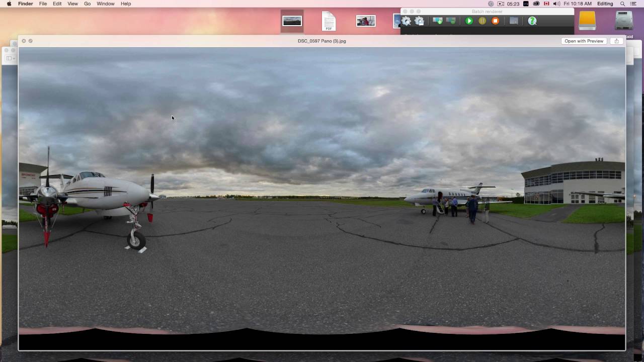This screenshot has height=362, width=644.
Task: Select the desktop photo thumbnail with people
Action: tap(366, 21)
